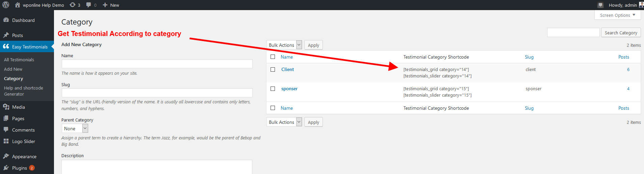Check the Client category checkbox

click(x=273, y=69)
